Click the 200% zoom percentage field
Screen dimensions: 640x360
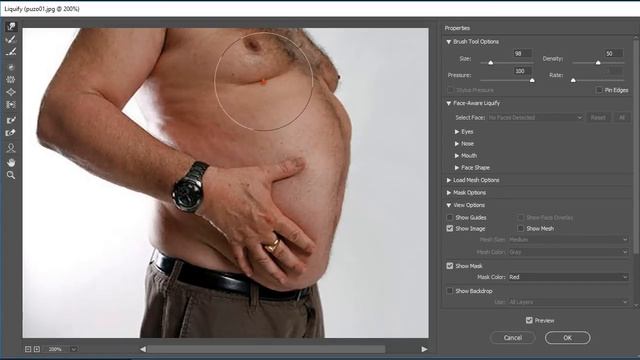pyautogui.click(x=56, y=349)
